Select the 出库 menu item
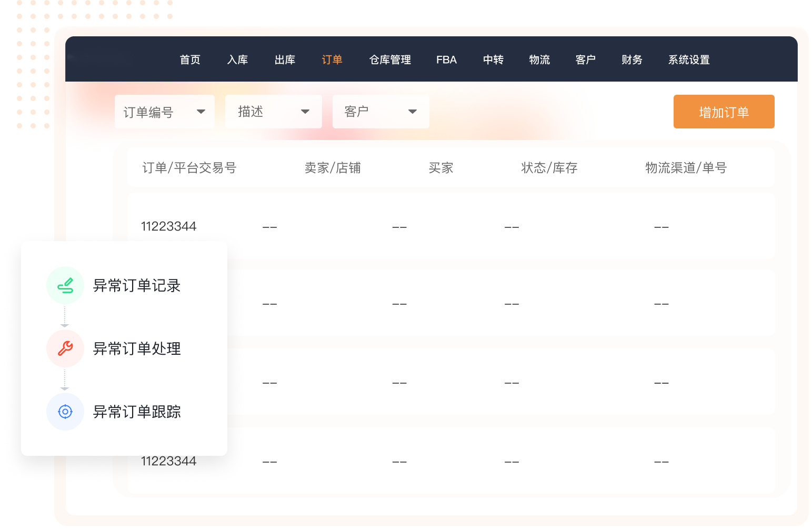 coord(285,60)
